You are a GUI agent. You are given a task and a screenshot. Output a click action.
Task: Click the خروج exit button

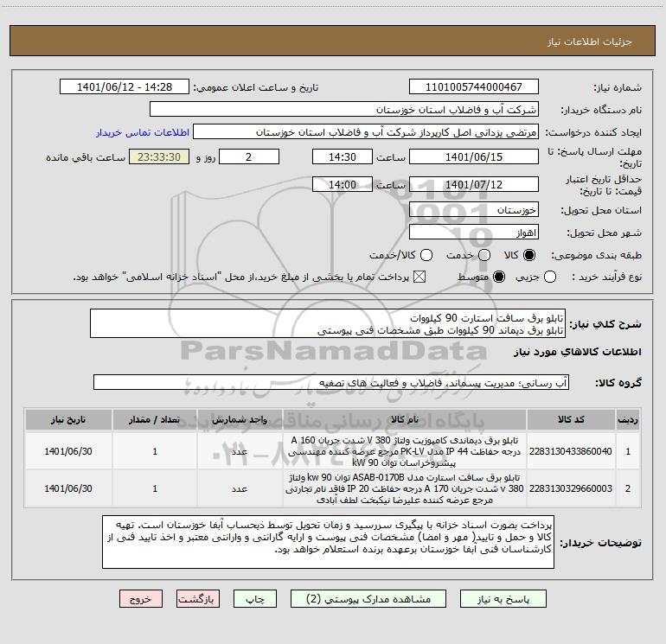point(141,599)
